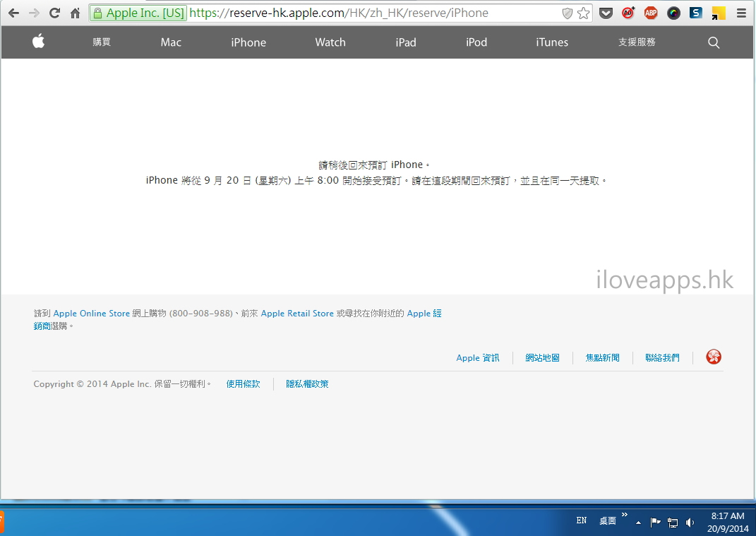
Task: Open the Watch navigation item
Action: click(330, 42)
